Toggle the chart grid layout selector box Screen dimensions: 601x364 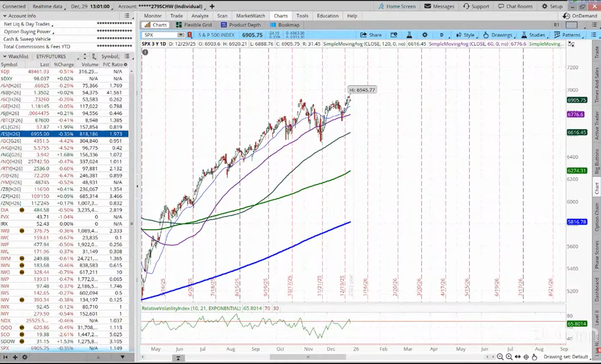tap(572, 25)
